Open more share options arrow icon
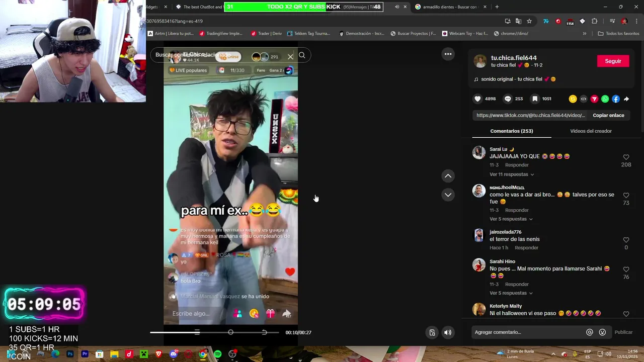Viewport: 644px width, 362px height. coord(626,99)
